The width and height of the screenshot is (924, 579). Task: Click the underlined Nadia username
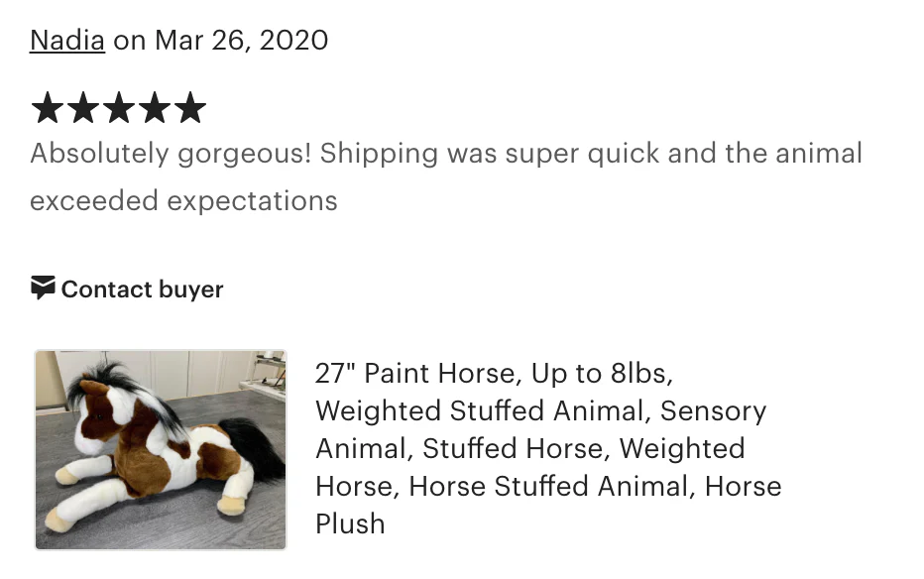[x=65, y=40]
